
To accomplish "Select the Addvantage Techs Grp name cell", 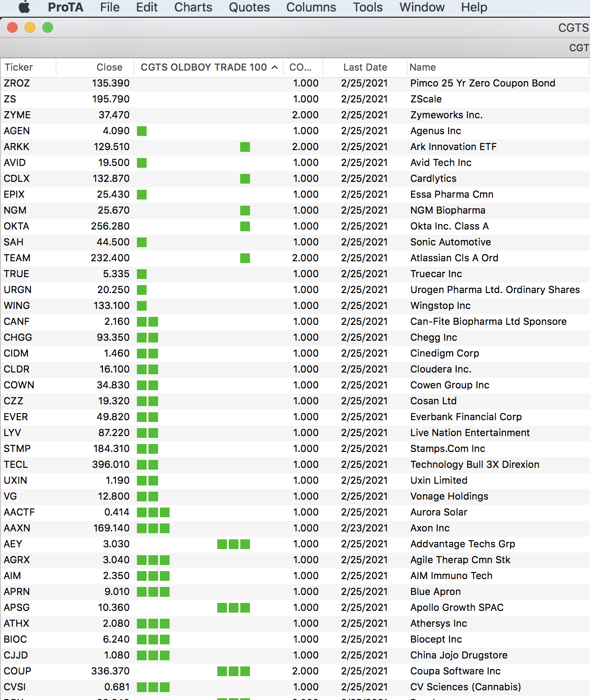I will pos(463,544).
